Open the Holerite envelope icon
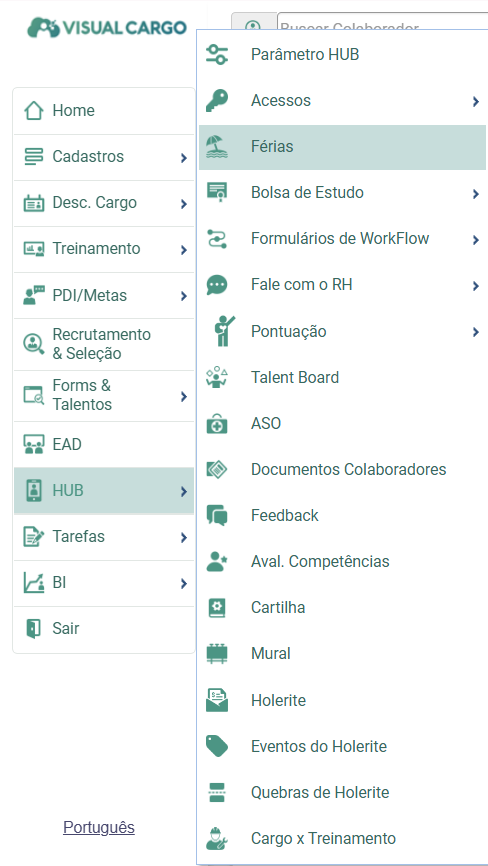 coord(216,700)
